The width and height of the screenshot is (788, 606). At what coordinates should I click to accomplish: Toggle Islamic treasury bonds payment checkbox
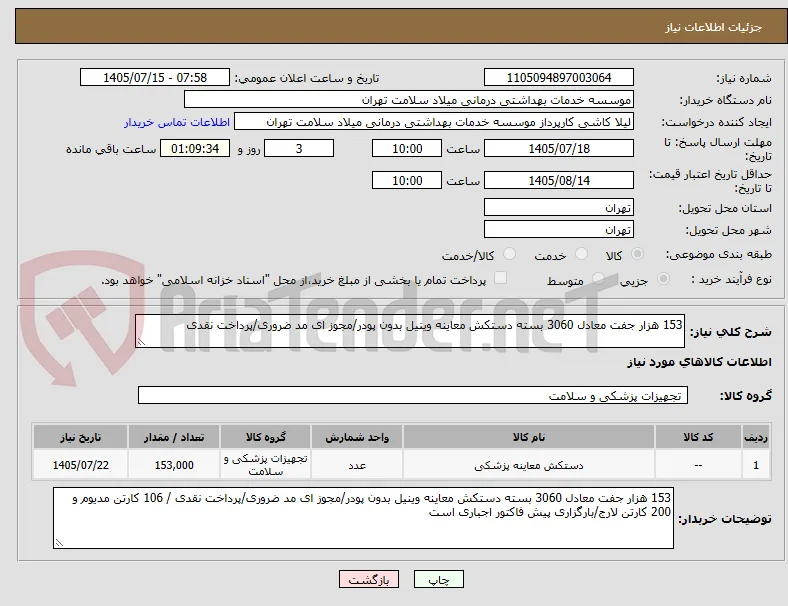[500, 278]
